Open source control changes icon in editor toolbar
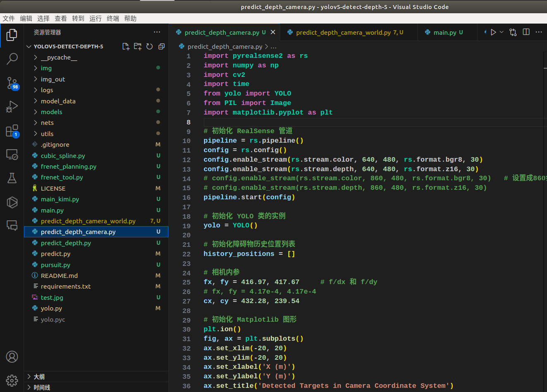 (513, 32)
